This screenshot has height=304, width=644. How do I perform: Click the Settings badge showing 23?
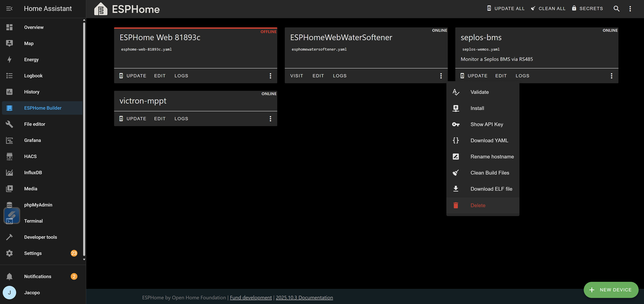[74, 253]
